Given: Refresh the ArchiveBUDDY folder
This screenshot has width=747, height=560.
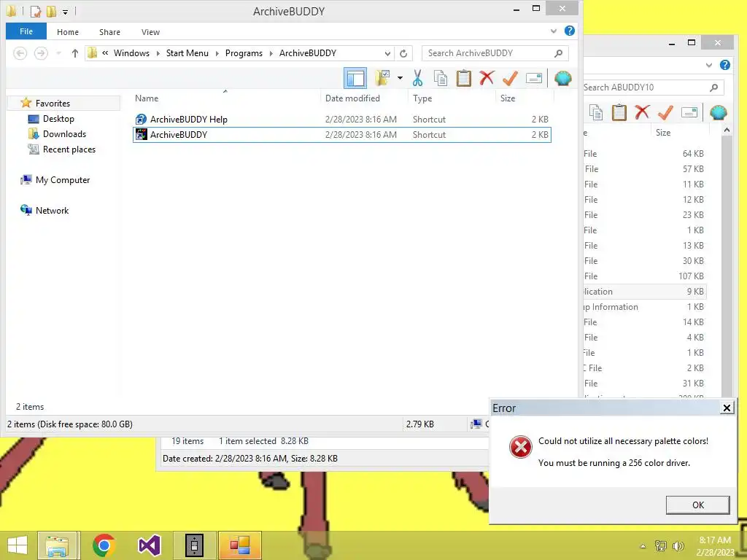Looking at the screenshot, I should click(403, 53).
